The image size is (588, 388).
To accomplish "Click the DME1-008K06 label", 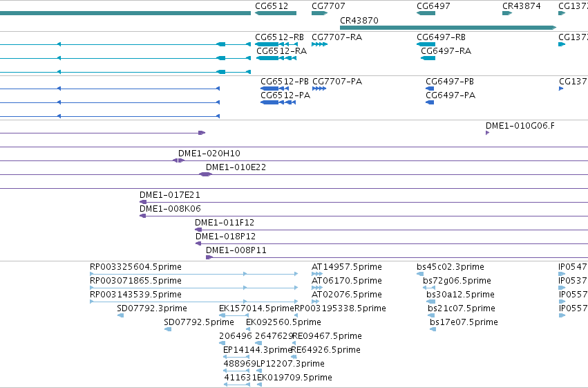I will point(170,209).
